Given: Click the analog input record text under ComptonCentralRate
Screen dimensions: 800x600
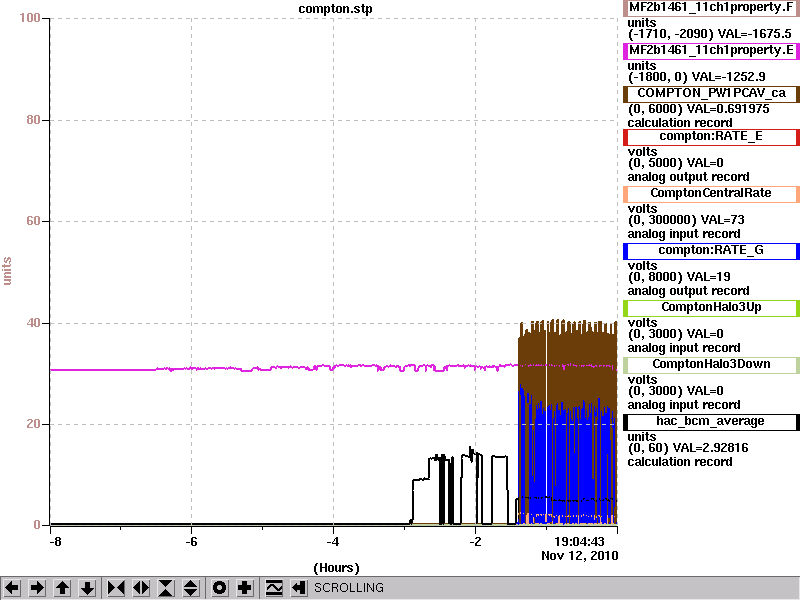Looking at the screenshot, I should point(684,234).
